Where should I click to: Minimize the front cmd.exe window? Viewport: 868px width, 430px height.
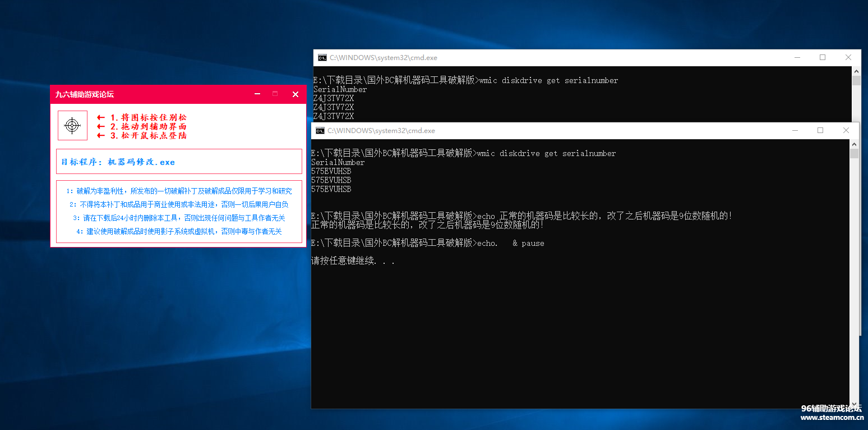[x=795, y=131]
